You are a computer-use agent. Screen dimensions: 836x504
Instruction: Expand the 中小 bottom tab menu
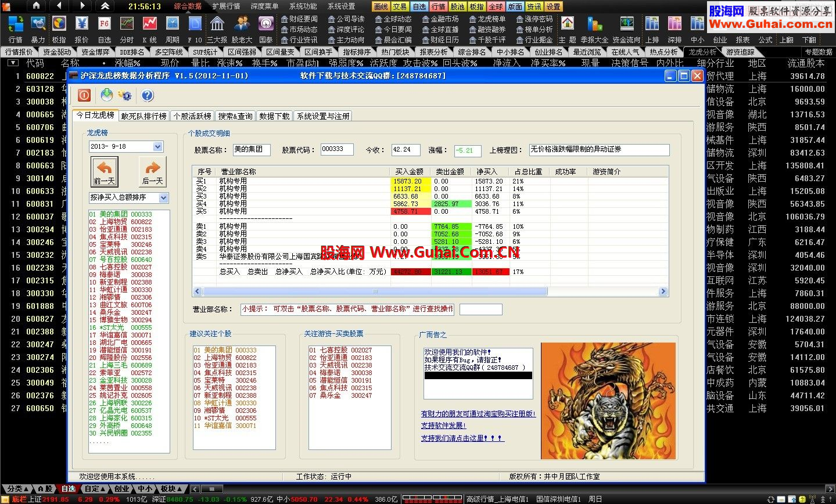[145, 489]
